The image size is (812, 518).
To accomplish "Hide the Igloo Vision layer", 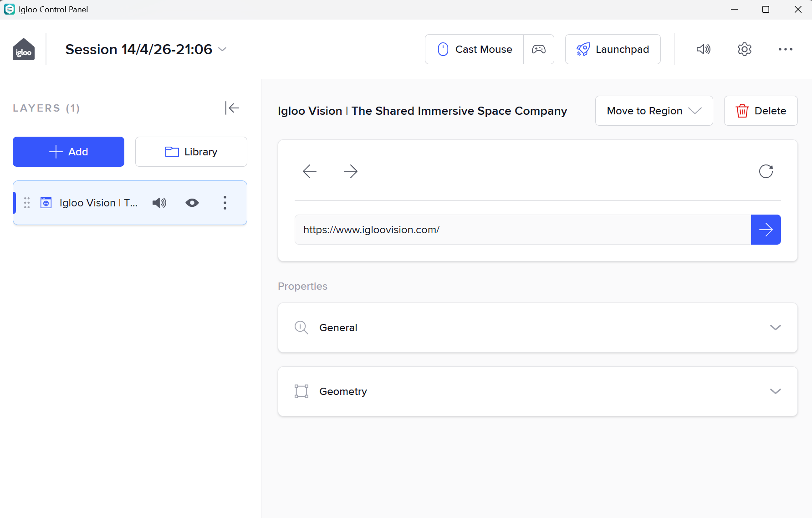I will (x=192, y=203).
